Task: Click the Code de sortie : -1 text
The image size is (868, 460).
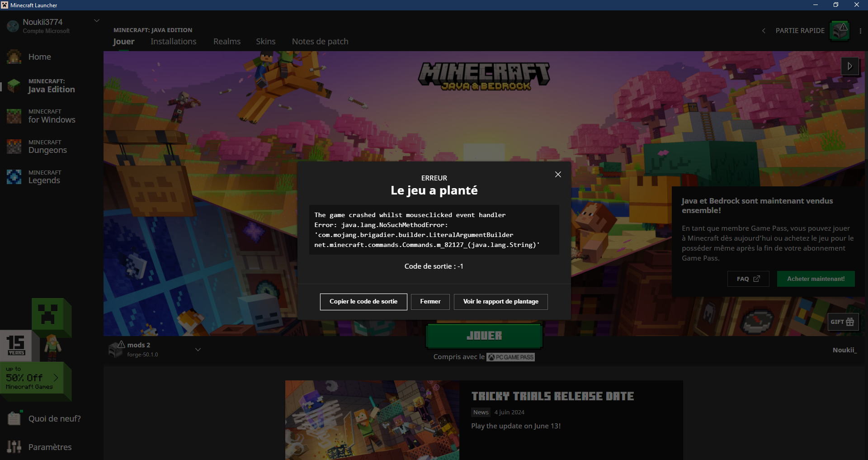Action: (434, 266)
